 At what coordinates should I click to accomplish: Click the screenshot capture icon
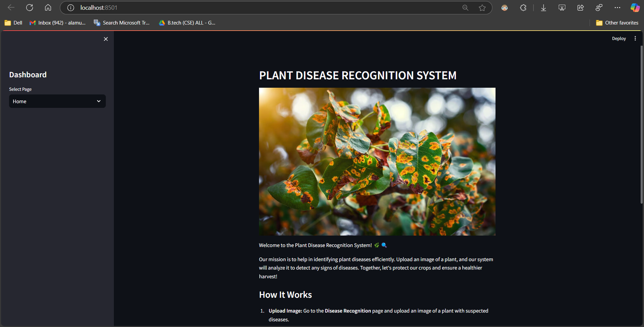[x=562, y=8]
